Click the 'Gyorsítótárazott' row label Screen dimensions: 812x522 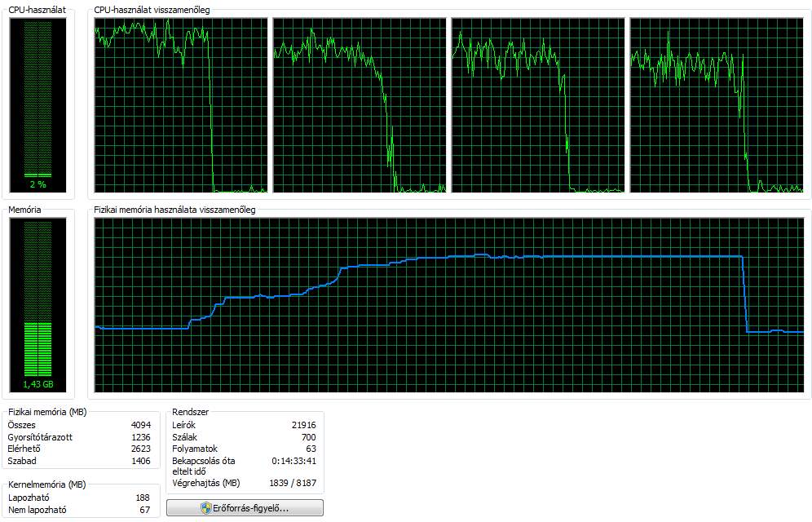click(x=40, y=437)
